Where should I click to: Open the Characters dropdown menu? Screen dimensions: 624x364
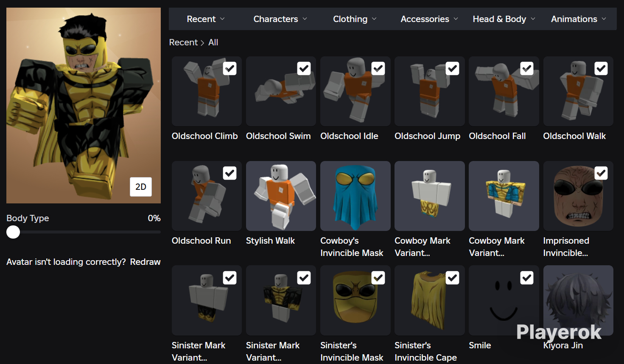(x=280, y=19)
